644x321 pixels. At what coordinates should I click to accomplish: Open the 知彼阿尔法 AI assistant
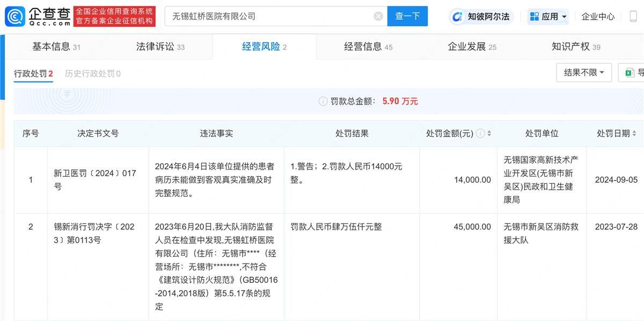[x=481, y=17]
